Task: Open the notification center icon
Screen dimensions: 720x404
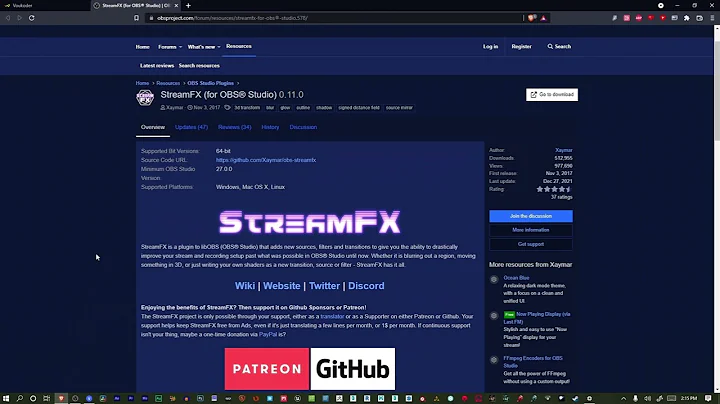Action: [709, 398]
